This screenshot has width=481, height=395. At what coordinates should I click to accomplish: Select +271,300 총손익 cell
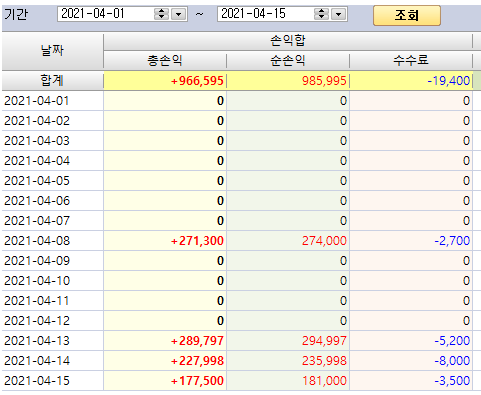(x=165, y=241)
